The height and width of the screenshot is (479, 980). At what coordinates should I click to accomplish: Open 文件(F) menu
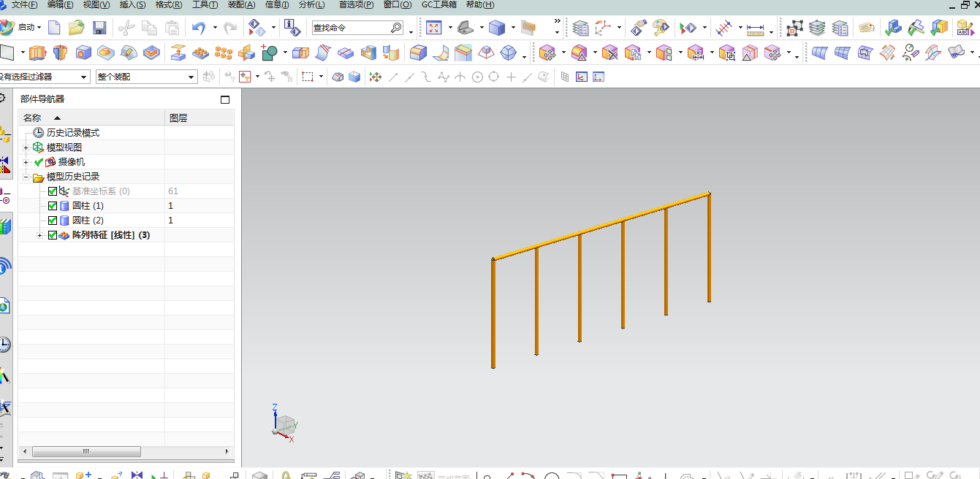coord(24,5)
